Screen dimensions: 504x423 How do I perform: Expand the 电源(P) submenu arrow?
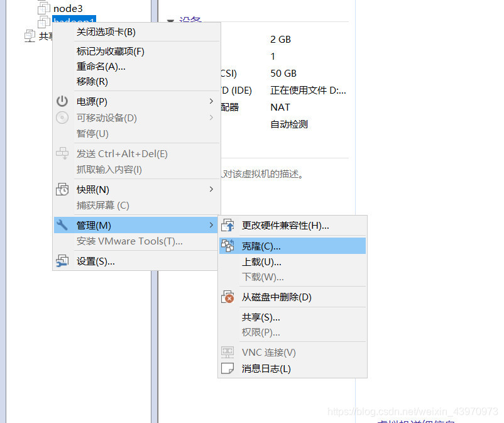pos(211,101)
